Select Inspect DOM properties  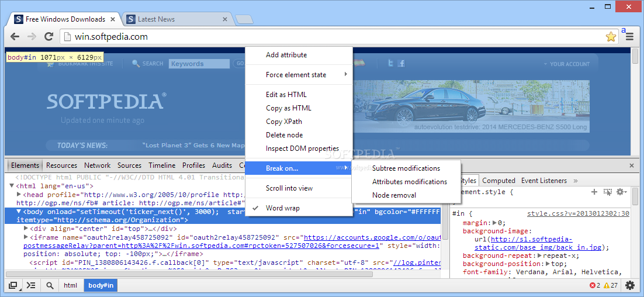click(x=299, y=148)
